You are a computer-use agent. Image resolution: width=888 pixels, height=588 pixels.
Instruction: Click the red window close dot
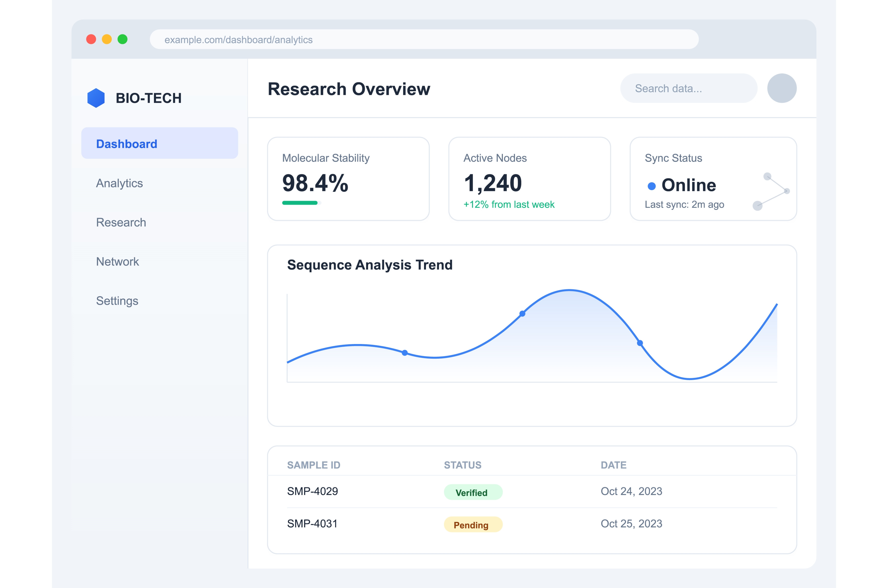click(x=91, y=39)
